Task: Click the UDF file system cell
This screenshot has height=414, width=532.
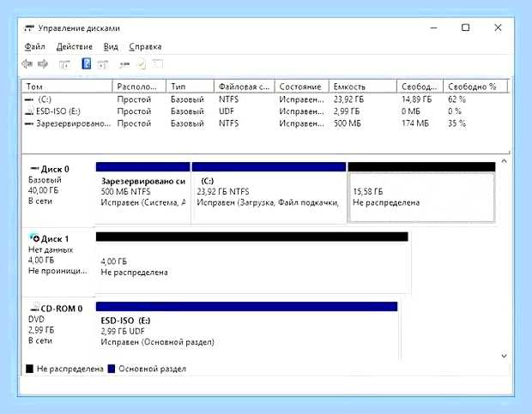Action: tap(227, 111)
